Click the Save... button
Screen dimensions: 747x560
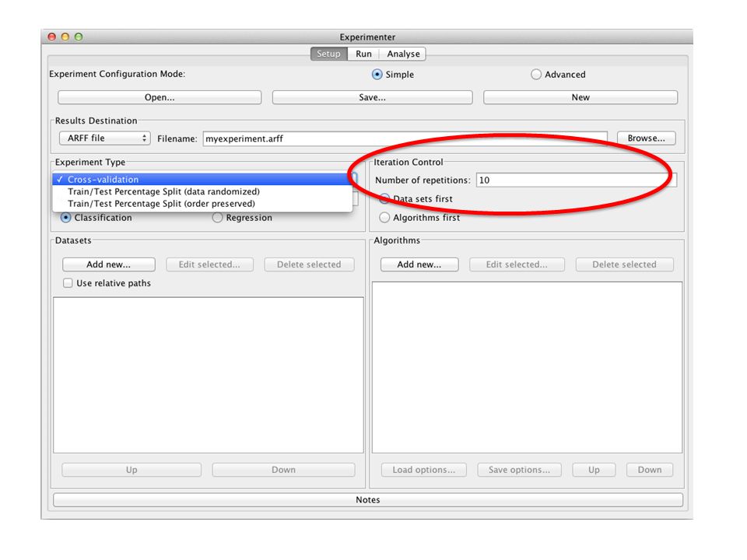point(372,97)
